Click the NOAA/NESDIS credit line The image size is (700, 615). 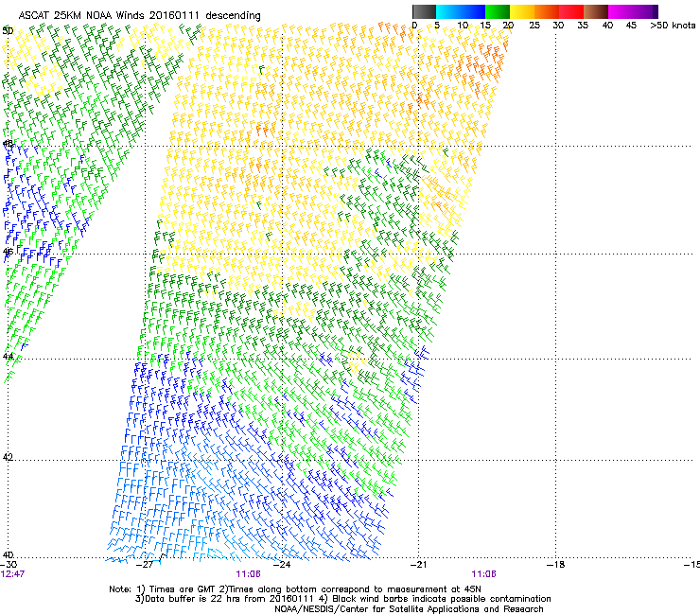point(409,609)
